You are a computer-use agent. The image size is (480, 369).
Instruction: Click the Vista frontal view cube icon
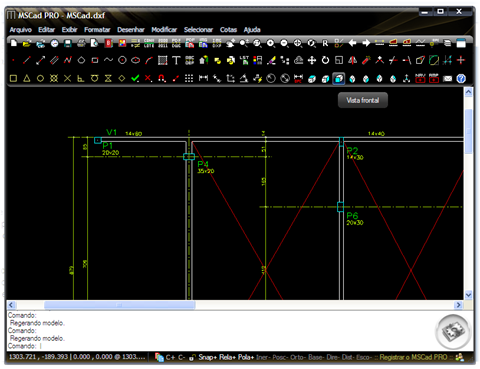(x=339, y=79)
